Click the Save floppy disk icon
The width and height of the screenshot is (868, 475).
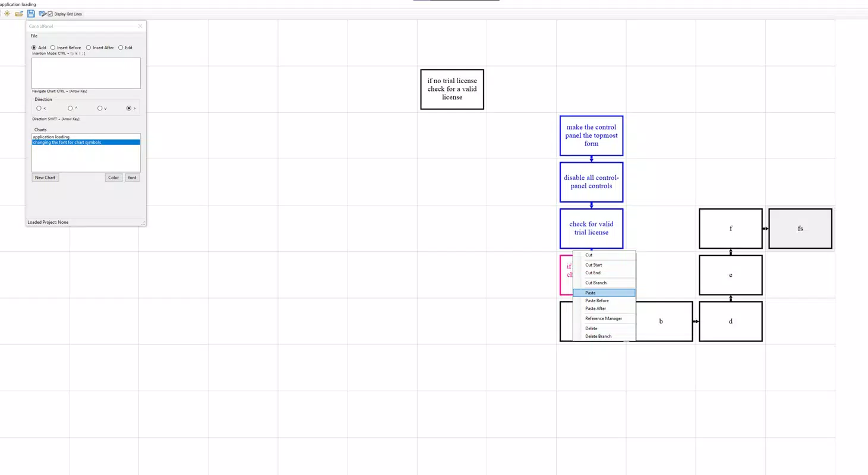(x=31, y=14)
